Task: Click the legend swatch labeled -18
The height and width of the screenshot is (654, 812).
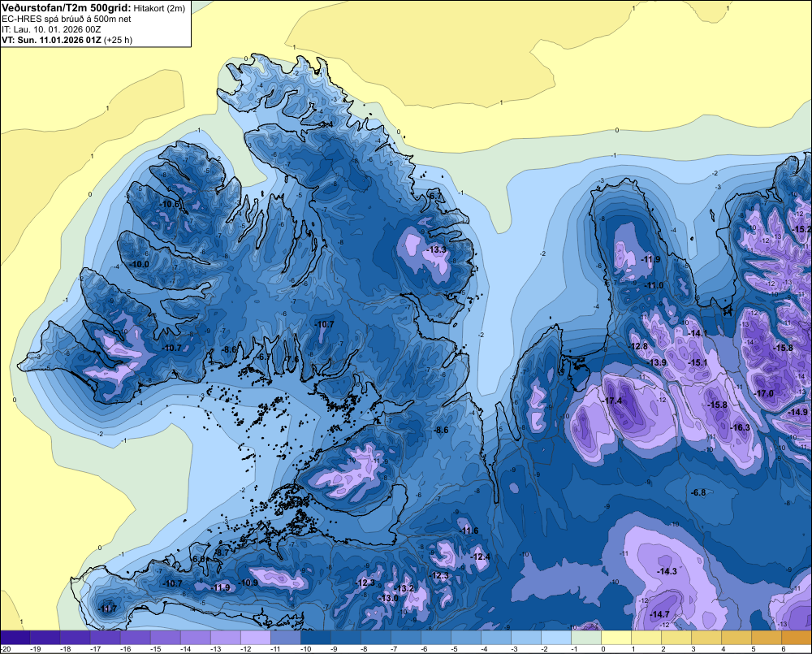Action: click(x=75, y=638)
